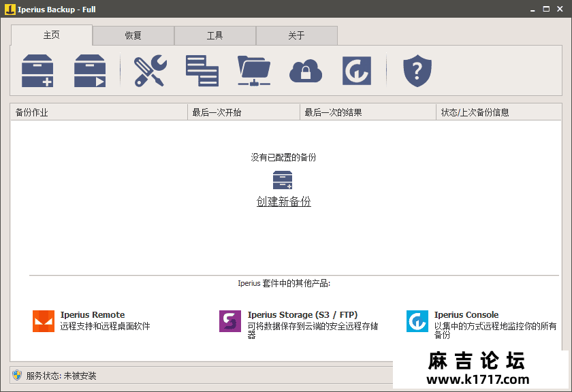This screenshot has height=392, width=572.
Task: Click the 创建新备份 link
Action: tap(284, 201)
